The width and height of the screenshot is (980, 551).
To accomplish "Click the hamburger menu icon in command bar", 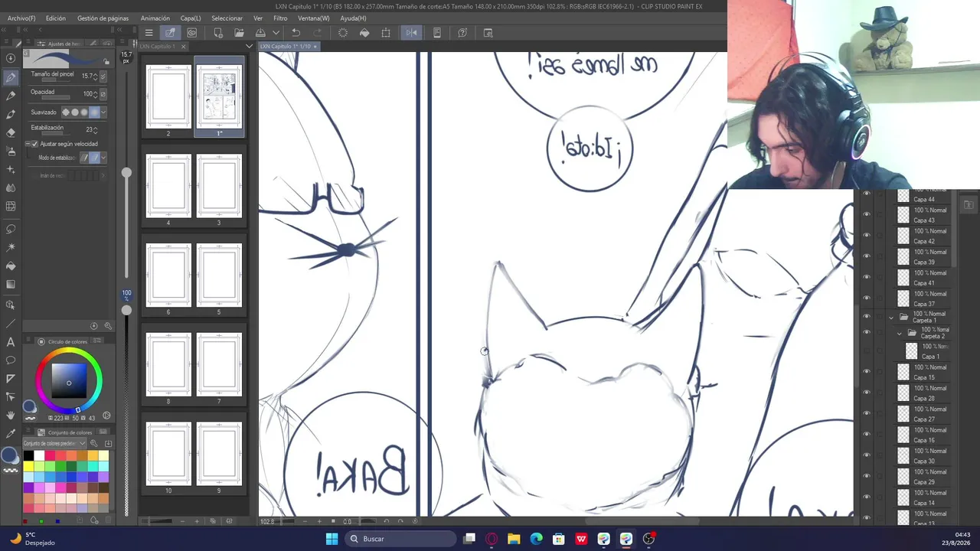I will point(149,33).
